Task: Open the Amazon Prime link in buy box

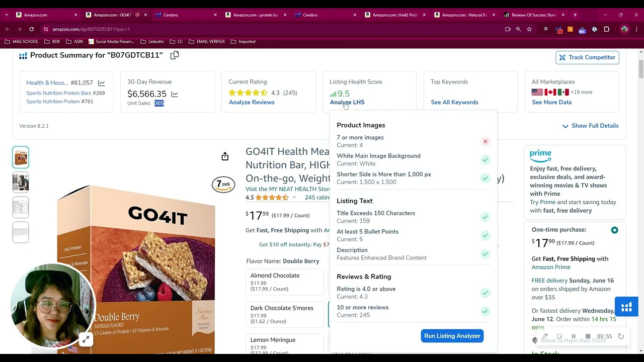Action: [551, 267]
